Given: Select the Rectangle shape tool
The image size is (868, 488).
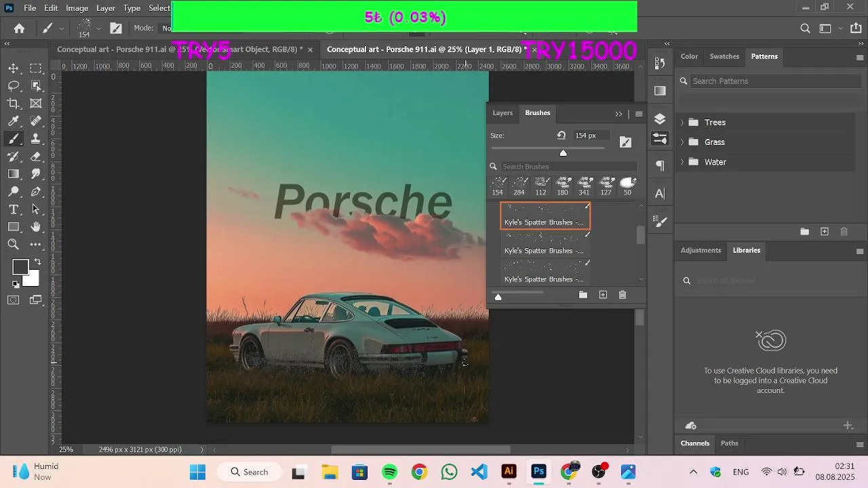Looking at the screenshot, I should click(14, 227).
